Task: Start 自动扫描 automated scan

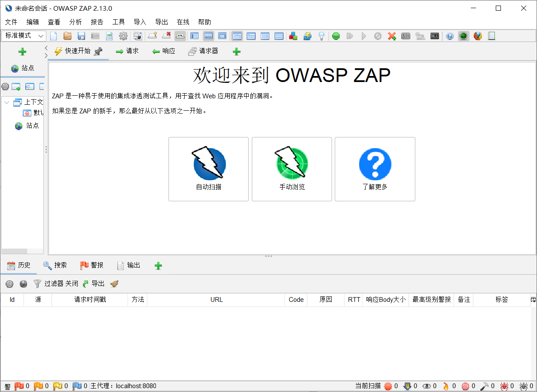Action: coord(209,169)
